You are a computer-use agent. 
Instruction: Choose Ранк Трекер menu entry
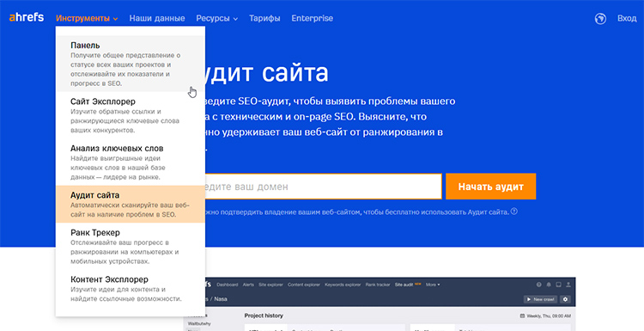pyautogui.click(x=131, y=246)
